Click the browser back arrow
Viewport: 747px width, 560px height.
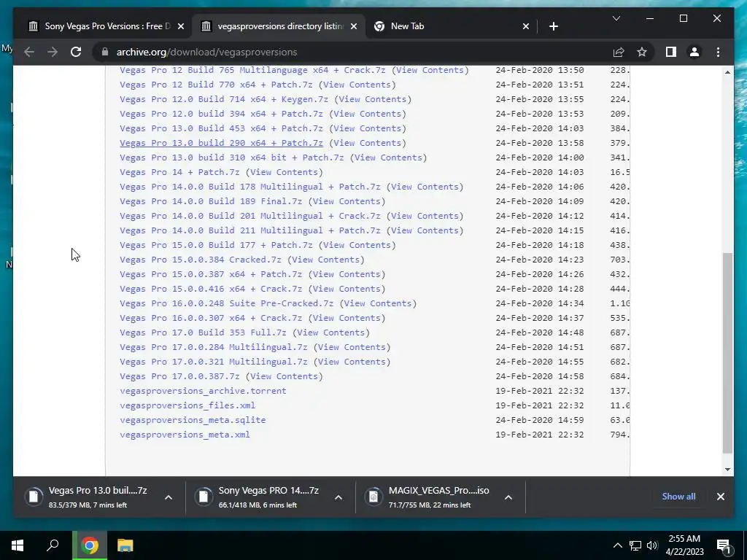tap(29, 52)
